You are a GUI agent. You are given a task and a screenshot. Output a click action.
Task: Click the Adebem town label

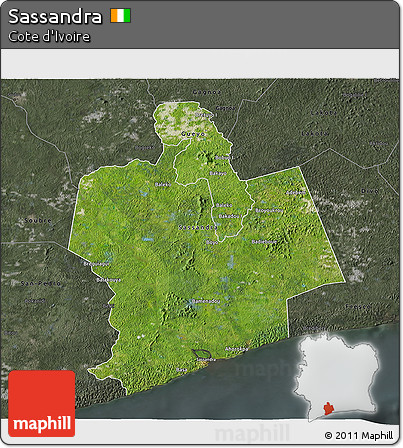296,192
